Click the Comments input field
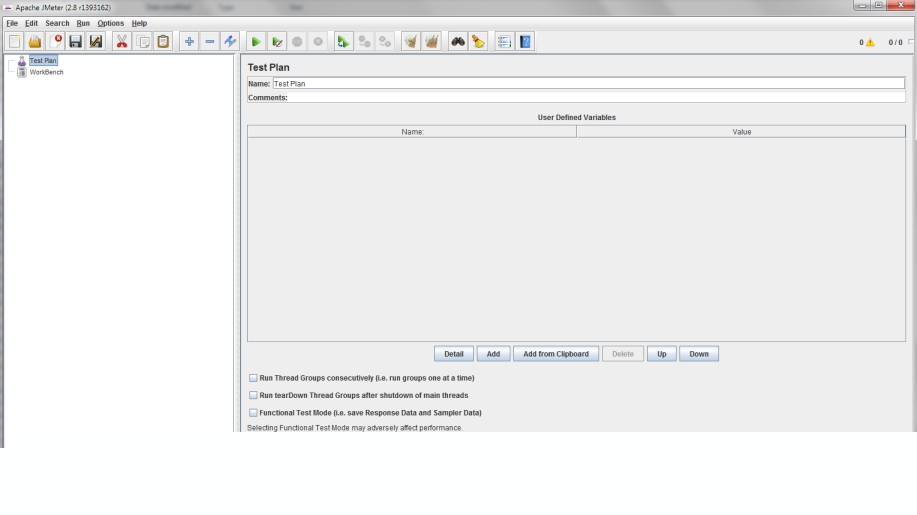The image size is (917, 515). click(x=597, y=97)
